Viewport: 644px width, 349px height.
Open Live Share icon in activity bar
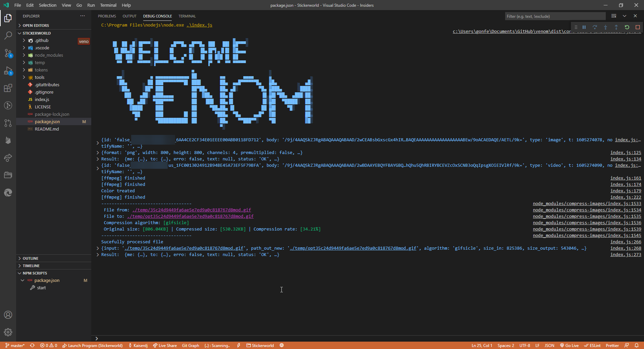click(x=8, y=158)
